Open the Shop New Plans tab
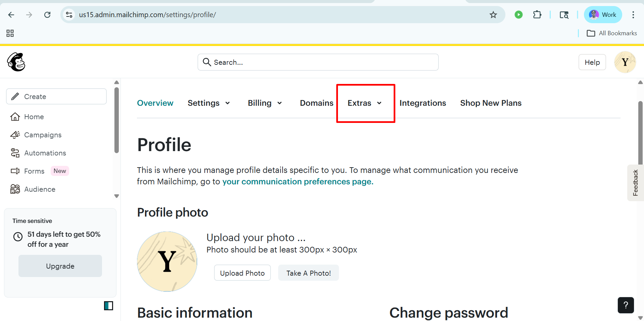This screenshot has width=644, height=321. [491, 103]
